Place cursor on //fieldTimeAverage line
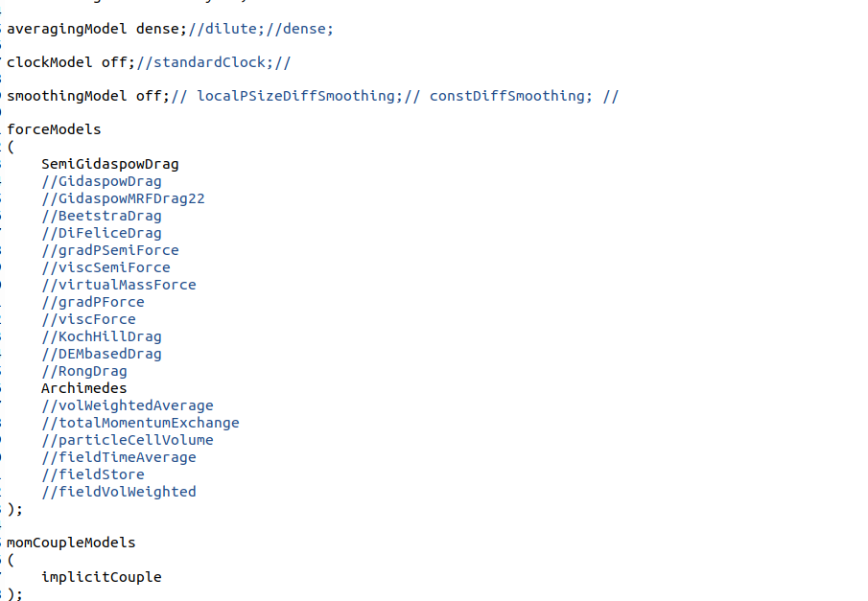This screenshot has width=868, height=601. point(118,457)
